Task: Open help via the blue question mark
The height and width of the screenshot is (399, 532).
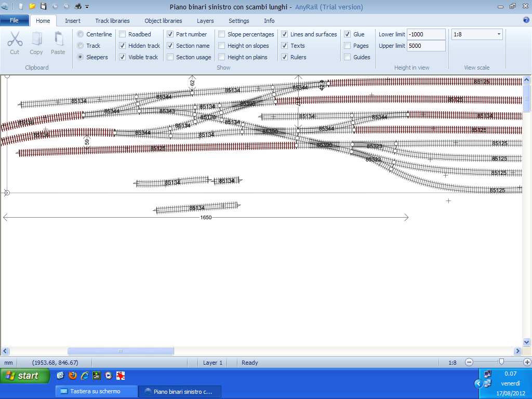Action: [526, 20]
